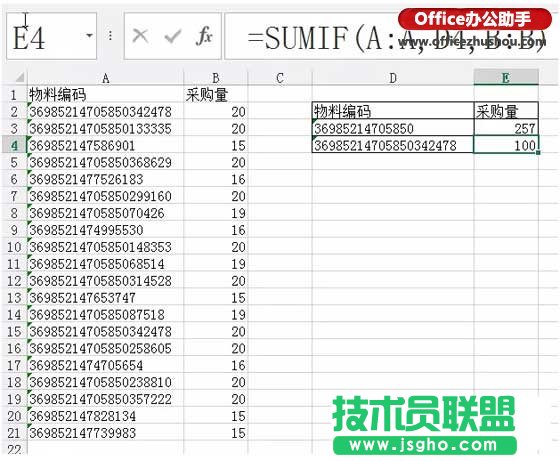This screenshot has height=461, width=560.
Task: Click cell A12 containing 36985214705850314528
Action: pyautogui.click(x=105, y=281)
